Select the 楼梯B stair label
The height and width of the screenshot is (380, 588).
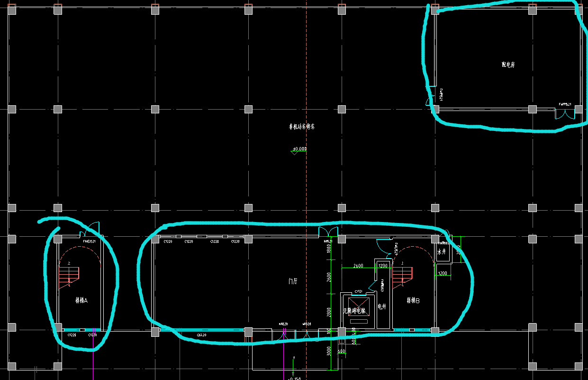click(413, 300)
